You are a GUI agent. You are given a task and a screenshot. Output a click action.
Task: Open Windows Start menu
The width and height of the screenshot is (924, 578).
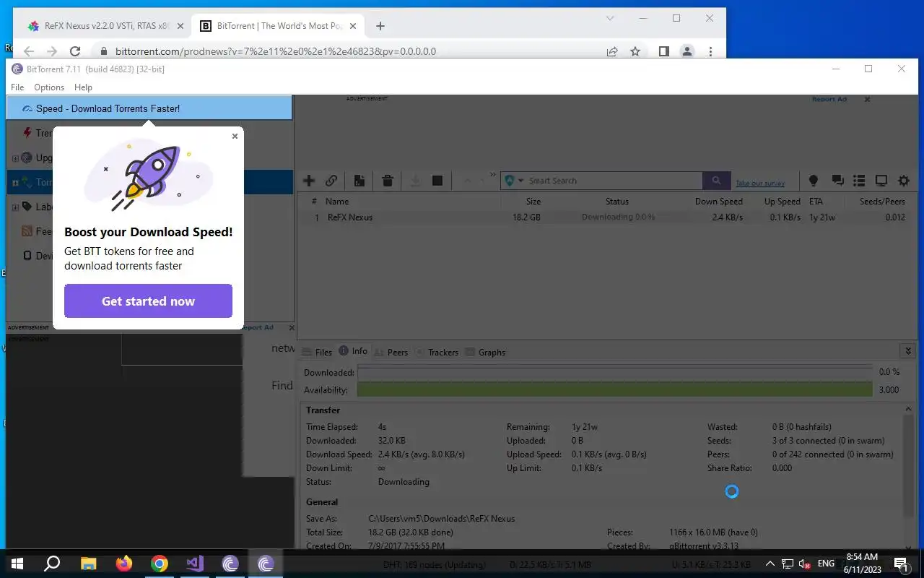[x=17, y=564]
